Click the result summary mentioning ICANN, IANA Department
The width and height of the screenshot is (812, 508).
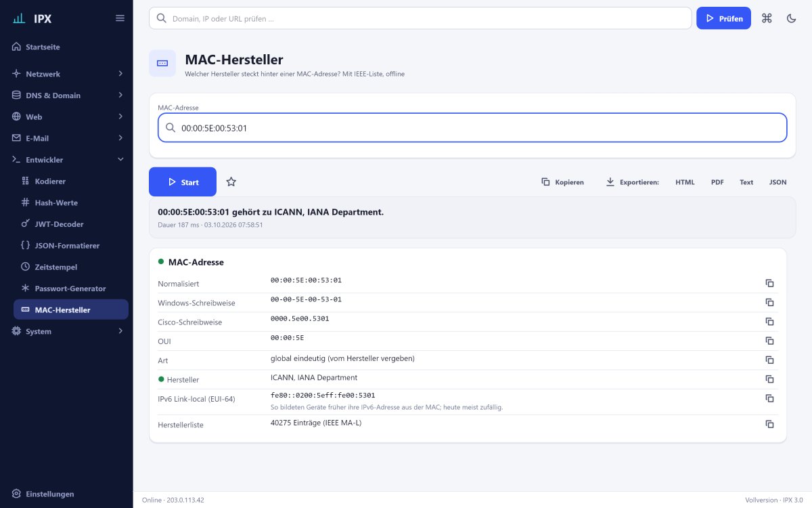click(271, 212)
